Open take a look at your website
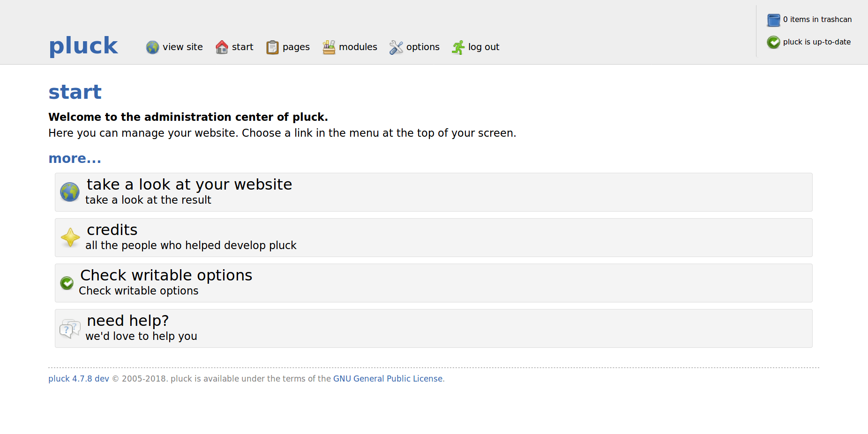Screen dimensions: 868x434 pyautogui.click(x=434, y=192)
